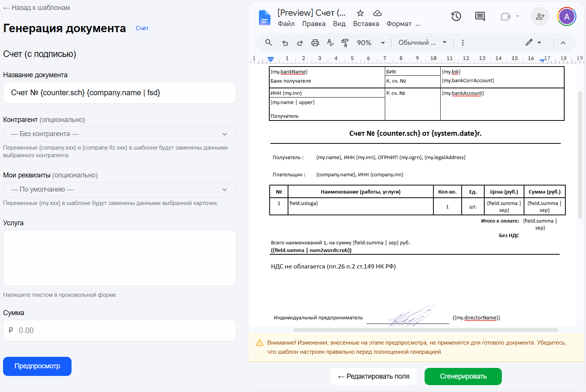Collapse the Docs menus with the up chevron
Image resolution: width=586 pixels, height=392 pixels.
click(x=563, y=43)
